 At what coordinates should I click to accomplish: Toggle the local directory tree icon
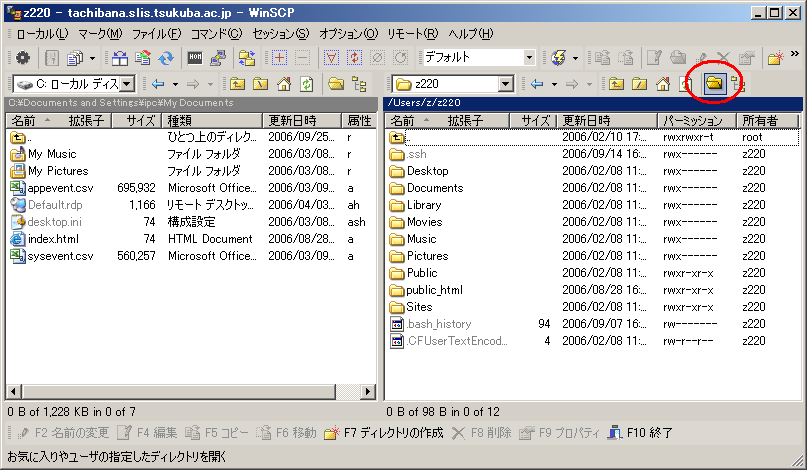359,84
